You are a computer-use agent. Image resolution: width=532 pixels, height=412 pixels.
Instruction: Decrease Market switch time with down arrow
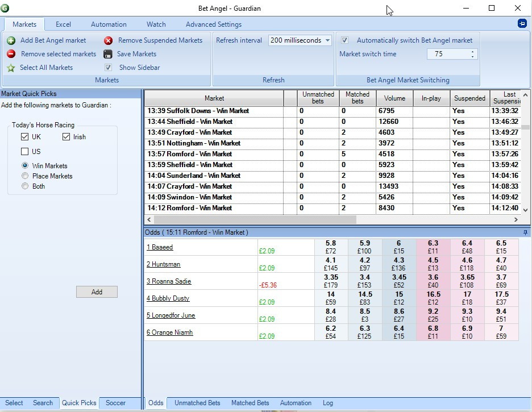click(x=472, y=56)
